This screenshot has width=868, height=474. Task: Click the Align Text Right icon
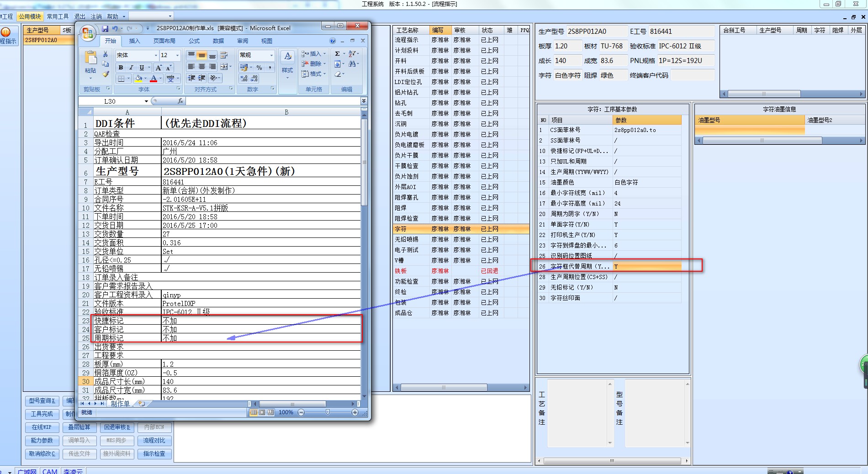(x=212, y=67)
